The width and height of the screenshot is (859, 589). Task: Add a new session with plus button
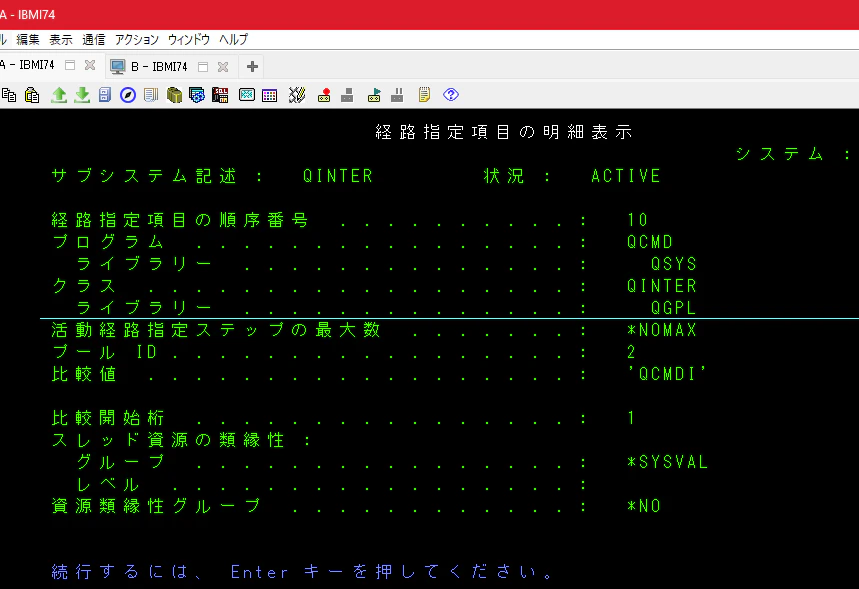(x=252, y=67)
